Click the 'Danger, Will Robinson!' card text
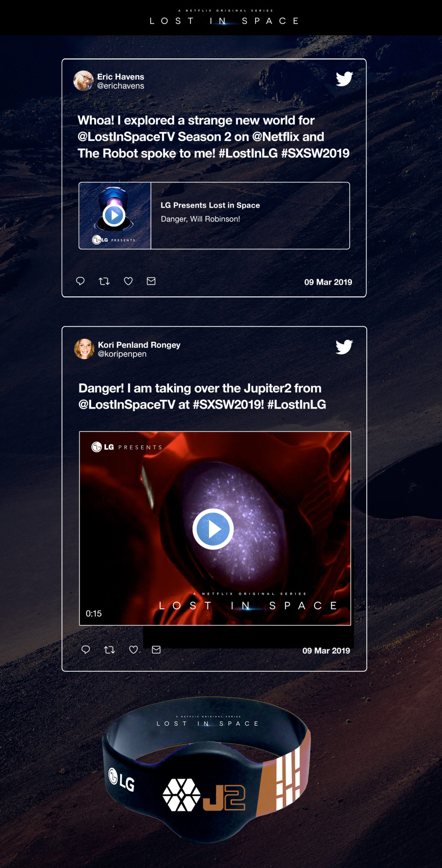The image size is (442, 868). point(200,219)
